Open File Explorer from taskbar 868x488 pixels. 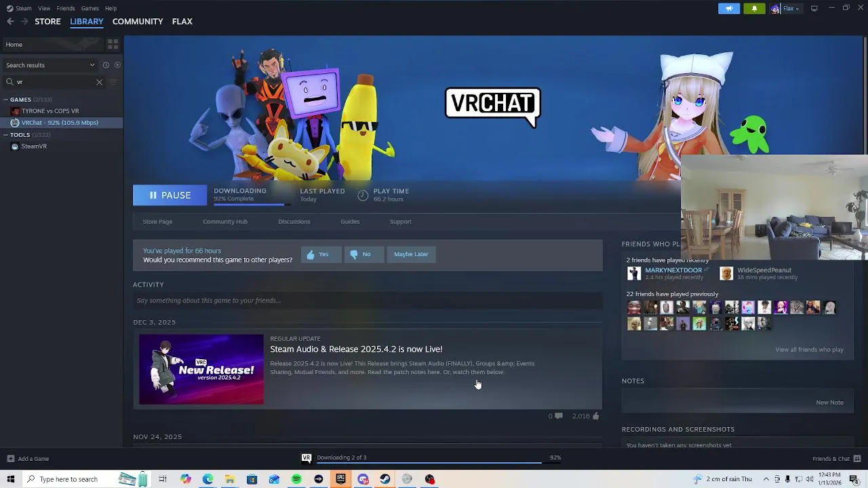pyautogui.click(x=230, y=479)
